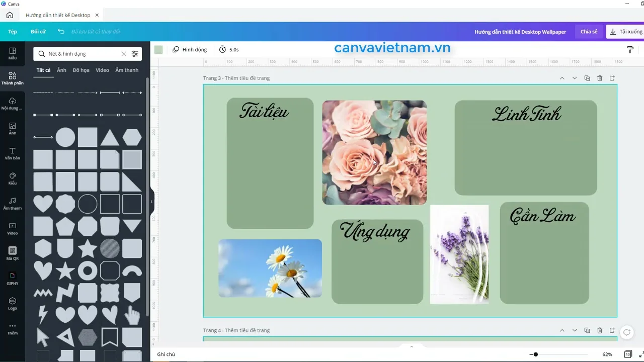Expand the notes drawer chevron at bottom
This screenshot has width=644, height=362.
(x=412, y=346)
